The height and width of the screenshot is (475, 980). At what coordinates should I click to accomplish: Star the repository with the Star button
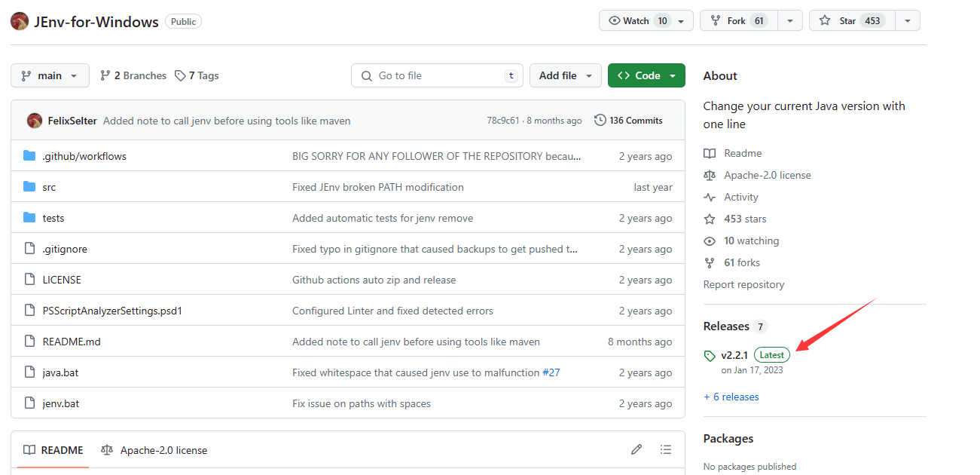click(x=852, y=21)
